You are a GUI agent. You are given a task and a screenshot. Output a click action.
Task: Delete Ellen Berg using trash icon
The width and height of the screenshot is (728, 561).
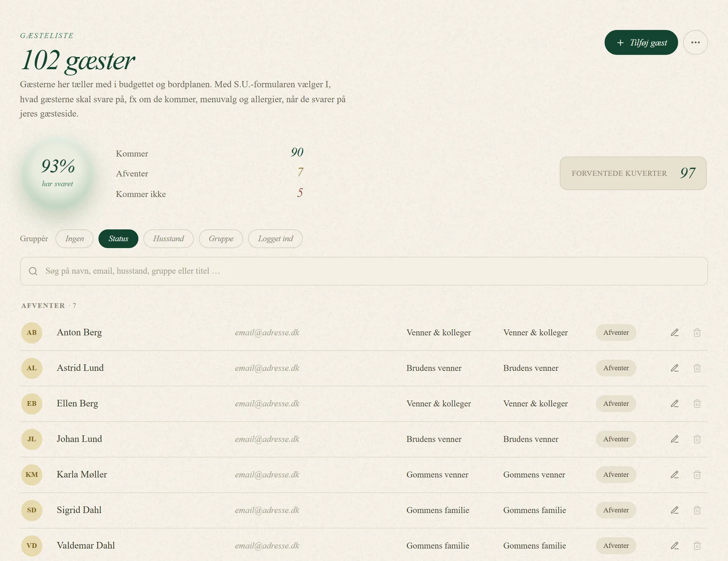(697, 404)
